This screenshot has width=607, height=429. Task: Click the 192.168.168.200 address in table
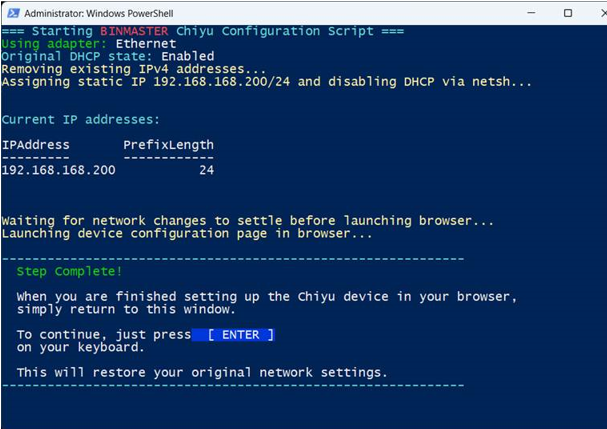pos(58,170)
